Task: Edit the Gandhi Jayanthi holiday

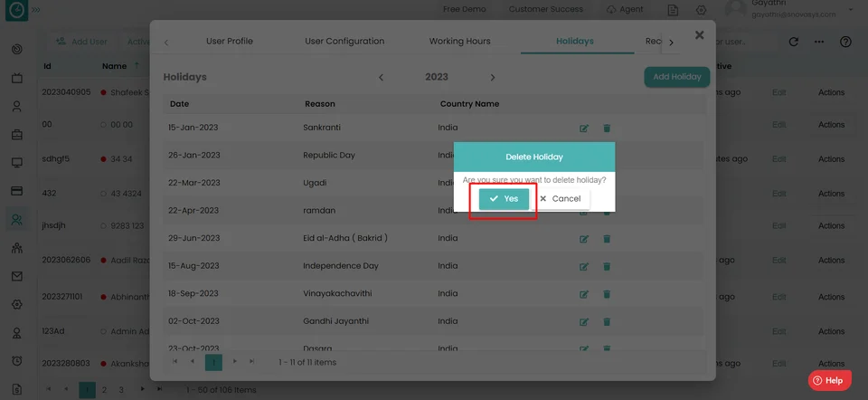Action: click(583, 322)
